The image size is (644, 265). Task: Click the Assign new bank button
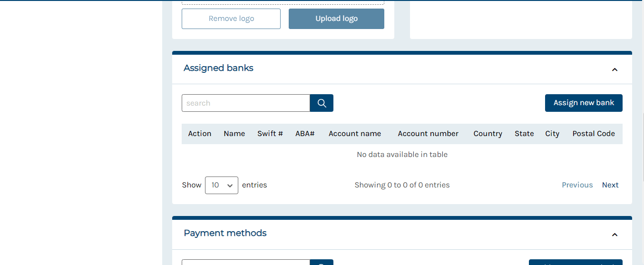click(x=584, y=103)
